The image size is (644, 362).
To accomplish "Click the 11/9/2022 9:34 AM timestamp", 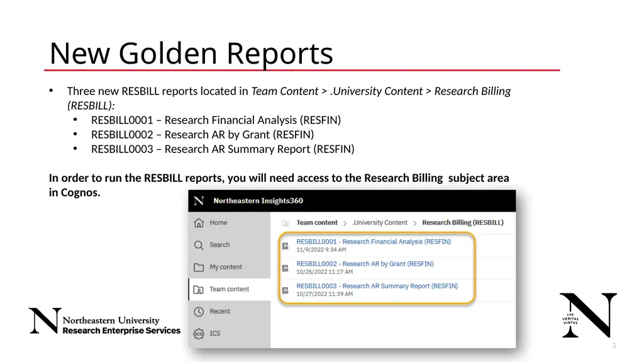I will pyautogui.click(x=321, y=250).
